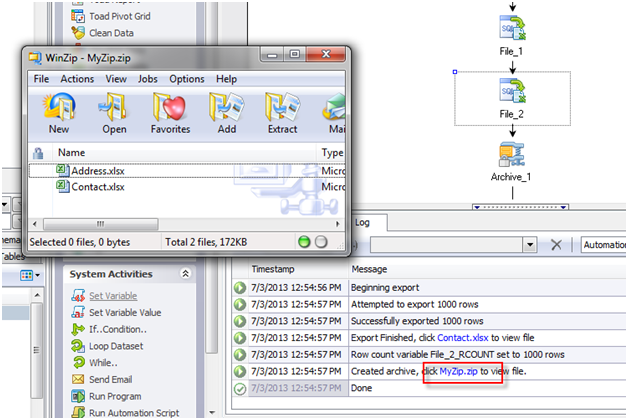This screenshot has width=628, height=420.
Task: Click the Done log row checkmark icon
Action: [x=240, y=388]
